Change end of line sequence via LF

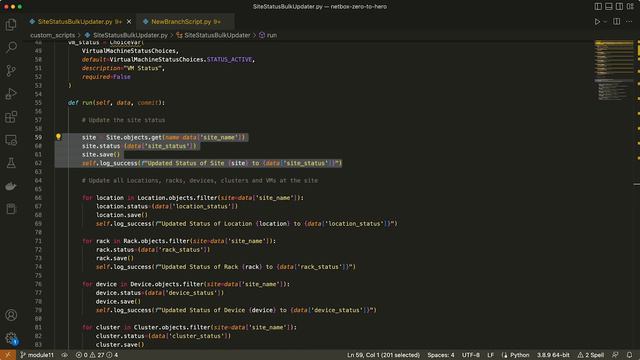[491, 355]
